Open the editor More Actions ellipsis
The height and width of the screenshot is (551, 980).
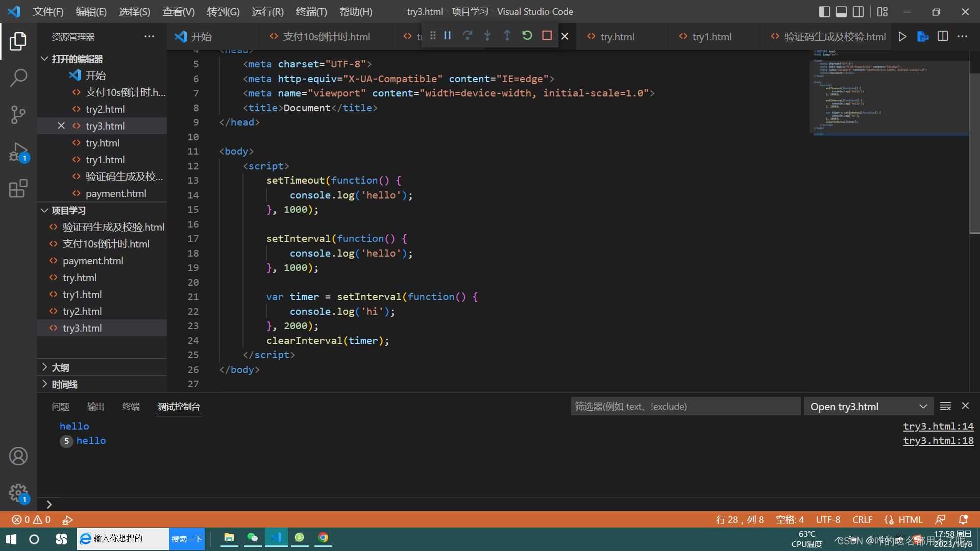coord(963,36)
